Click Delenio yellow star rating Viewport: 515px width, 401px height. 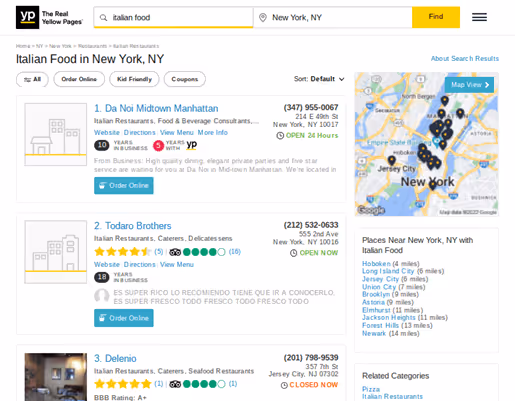pos(123,384)
